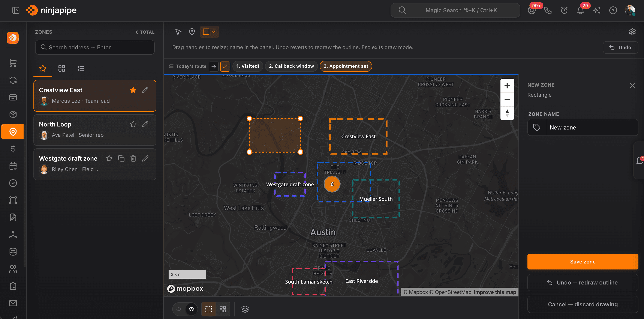Unfavorite the Crestview East zone
This screenshot has height=319, width=644.
click(133, 90)
